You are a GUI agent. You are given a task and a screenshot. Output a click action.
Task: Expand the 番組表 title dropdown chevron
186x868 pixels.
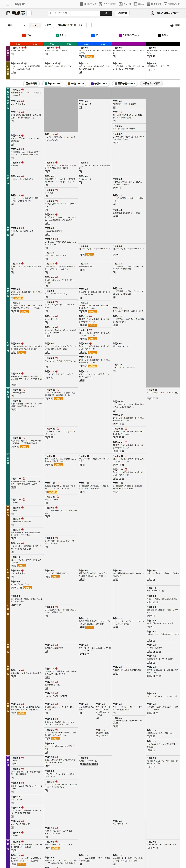[29, 13]
